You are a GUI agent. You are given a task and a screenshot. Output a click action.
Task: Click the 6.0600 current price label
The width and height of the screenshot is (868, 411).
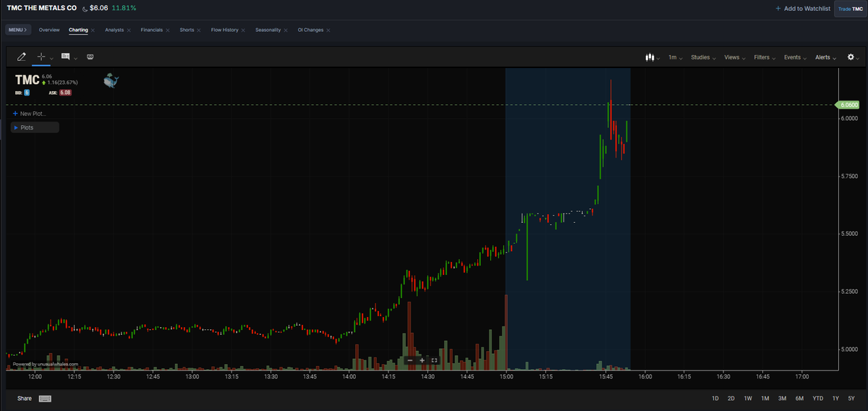pyautogui.click(x=847, y=105)
